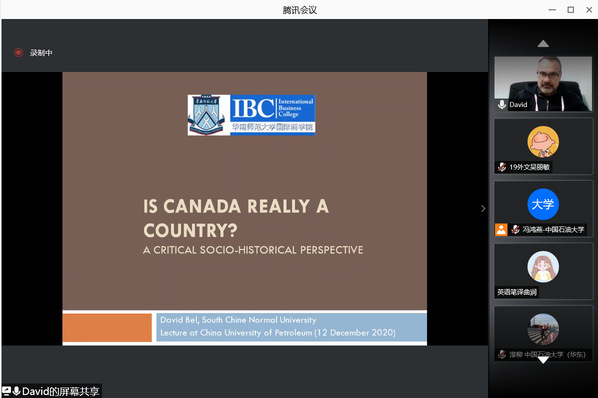Click the orange block on the slide
The height and width of the screenshot is (398, 598).
coord(107,328)
